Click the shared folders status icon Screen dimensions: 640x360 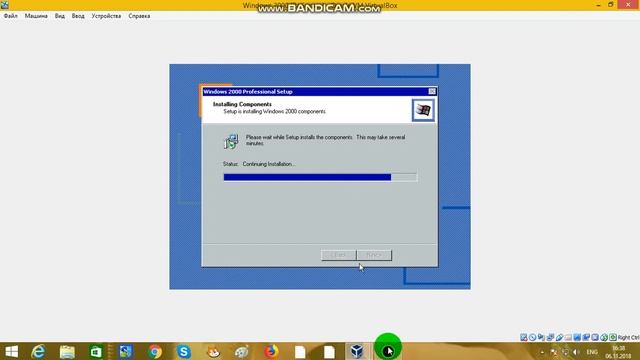pos(568,337)
